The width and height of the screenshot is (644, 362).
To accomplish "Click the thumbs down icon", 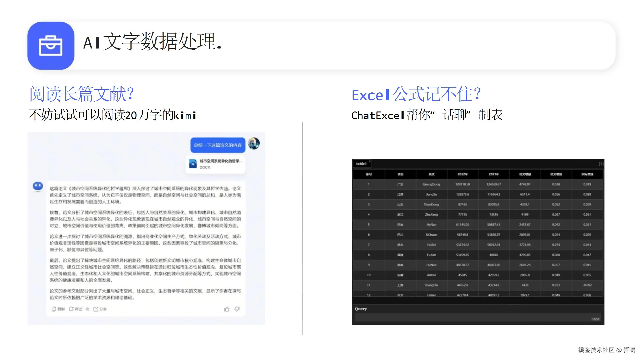I will click(237, 309).
